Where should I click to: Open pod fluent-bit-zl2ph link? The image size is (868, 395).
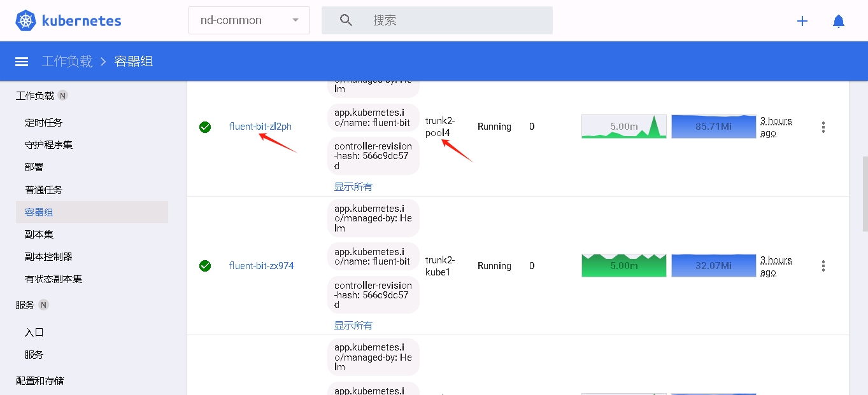click(x=260, y=127)
